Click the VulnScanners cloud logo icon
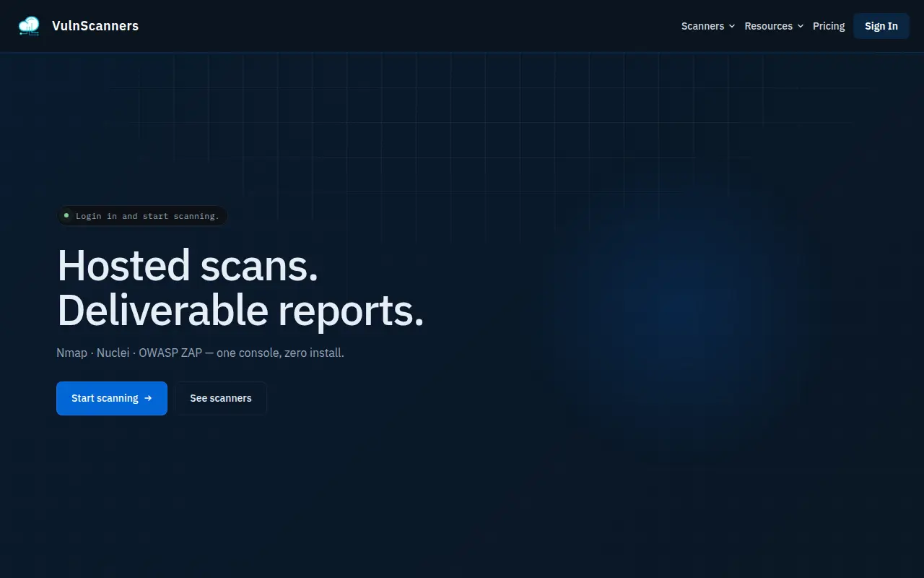This screenshot has height=578, width=924. (29, 26)
